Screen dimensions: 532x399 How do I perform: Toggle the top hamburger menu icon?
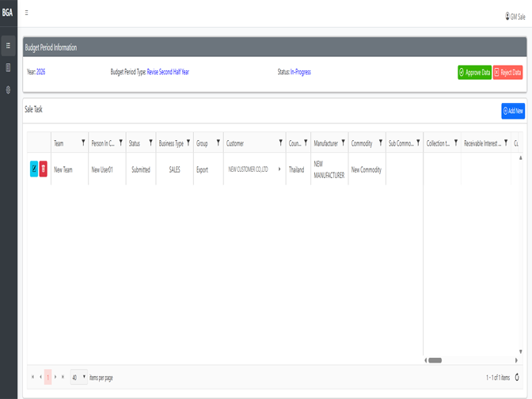[x=26, y=13]
